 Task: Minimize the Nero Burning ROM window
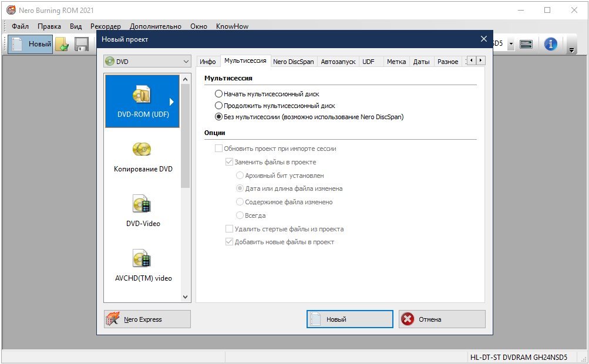pyautogui.click(x=521, y=10)
